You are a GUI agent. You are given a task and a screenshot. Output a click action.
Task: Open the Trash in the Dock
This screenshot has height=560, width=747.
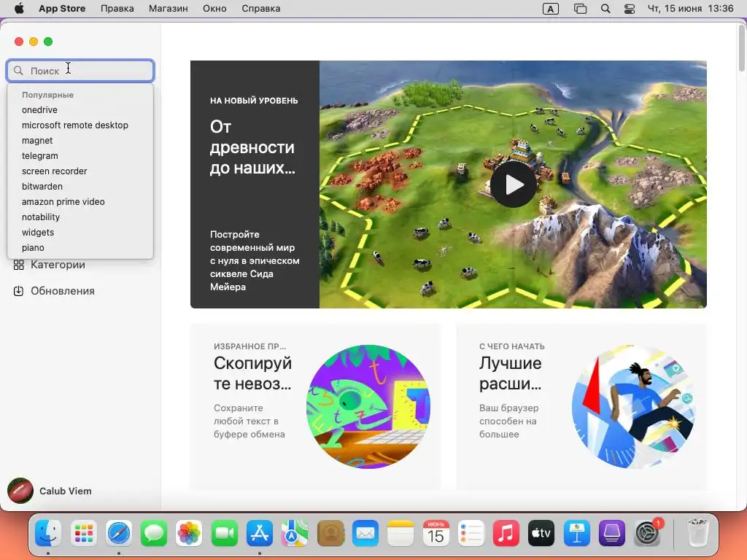pyautogui.click(x=698, y=533)
